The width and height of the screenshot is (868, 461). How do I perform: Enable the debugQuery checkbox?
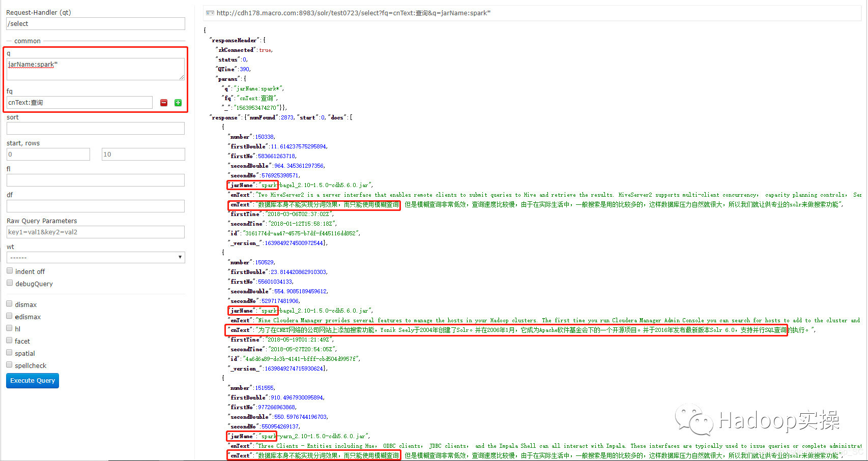[10, 283]
